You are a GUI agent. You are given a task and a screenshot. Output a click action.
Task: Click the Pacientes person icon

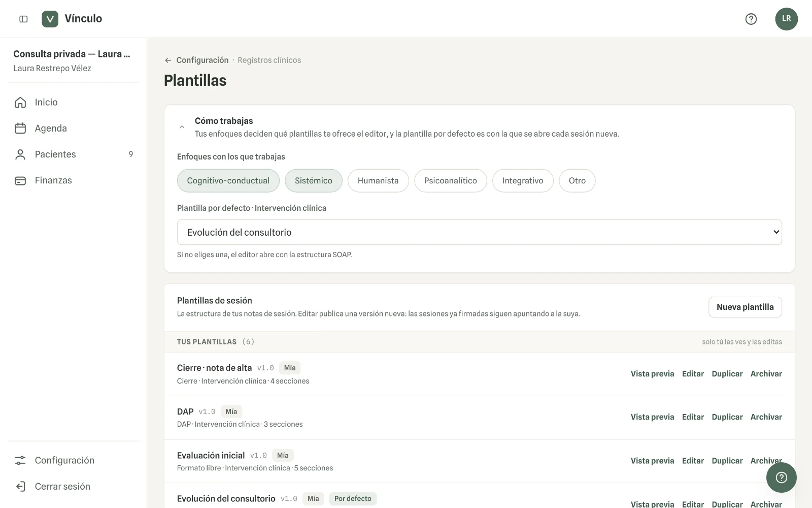point(20,154)
